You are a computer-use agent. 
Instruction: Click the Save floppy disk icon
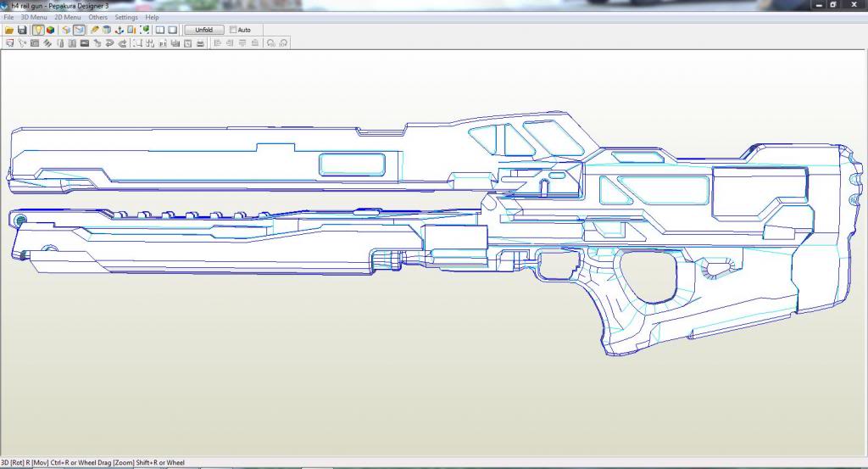[22, 30]
